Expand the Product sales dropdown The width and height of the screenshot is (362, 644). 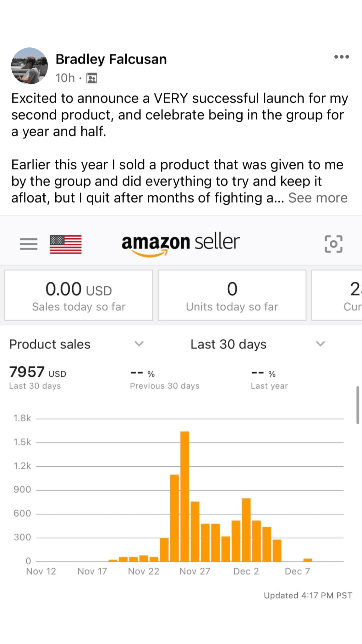click(139, 344)
